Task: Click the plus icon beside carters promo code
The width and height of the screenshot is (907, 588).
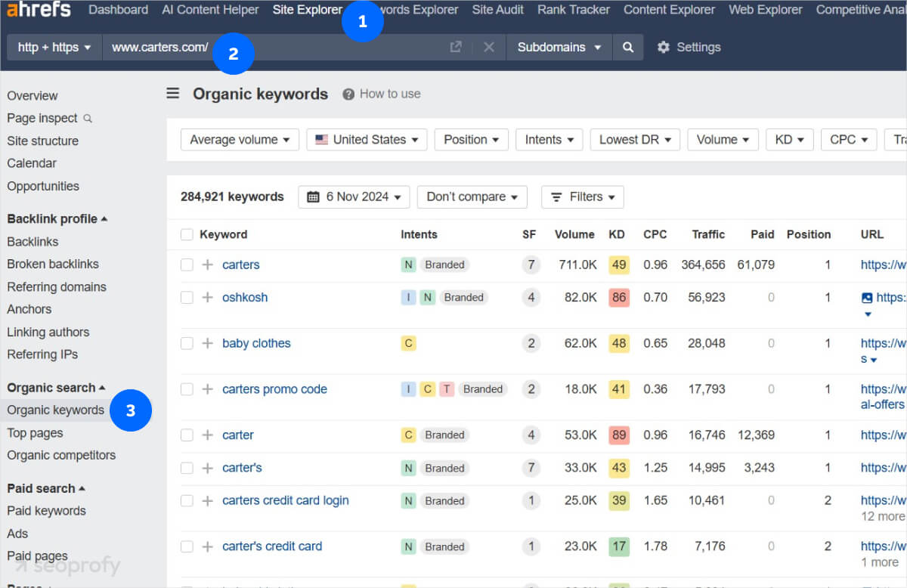Action: pyautogui.click(x=208, y=389)
